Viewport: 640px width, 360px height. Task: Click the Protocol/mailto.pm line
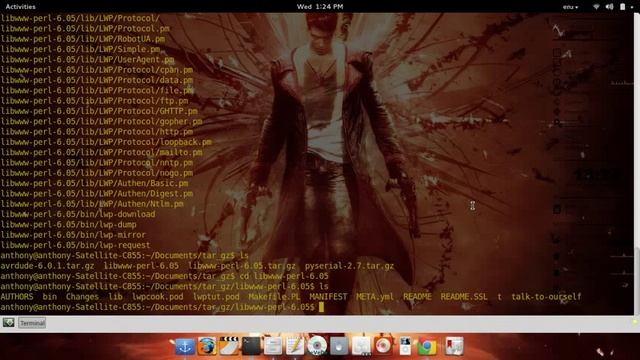click(101, 153)
